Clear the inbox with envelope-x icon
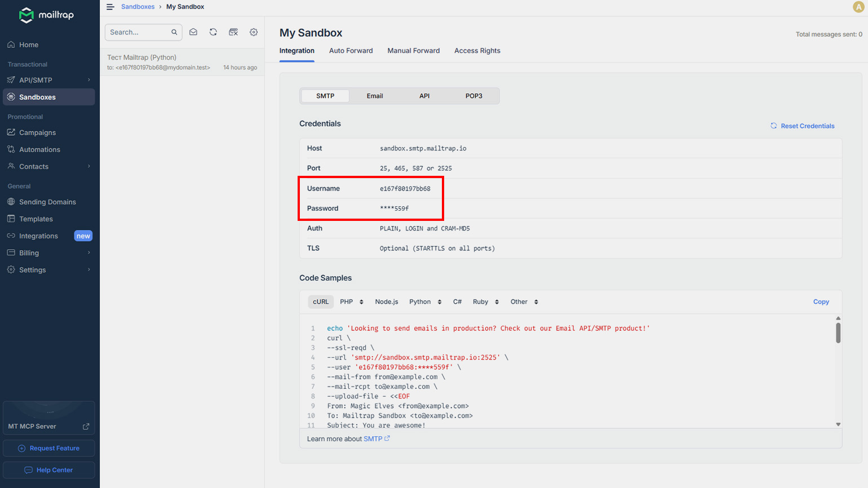Viewport: 868px width, 488px height. [233, 32]
